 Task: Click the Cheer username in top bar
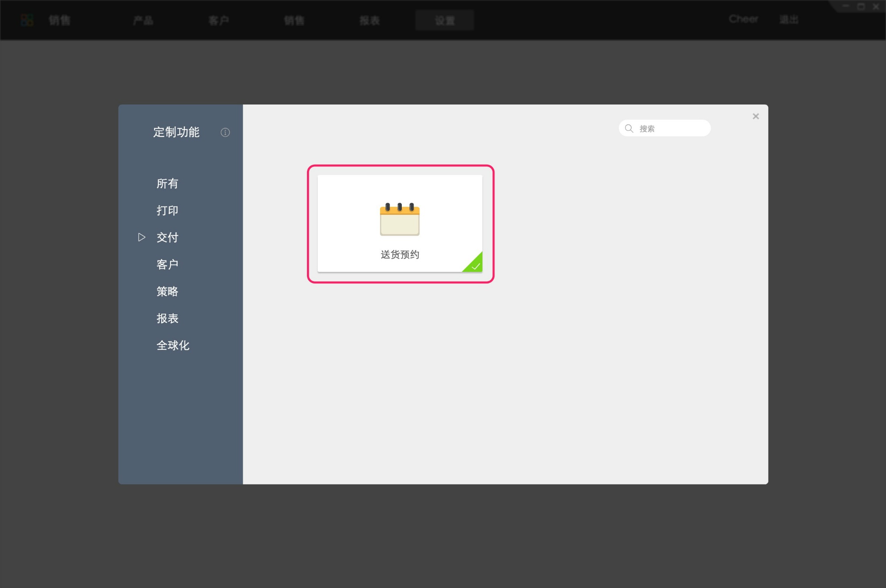tap(743, 19)
